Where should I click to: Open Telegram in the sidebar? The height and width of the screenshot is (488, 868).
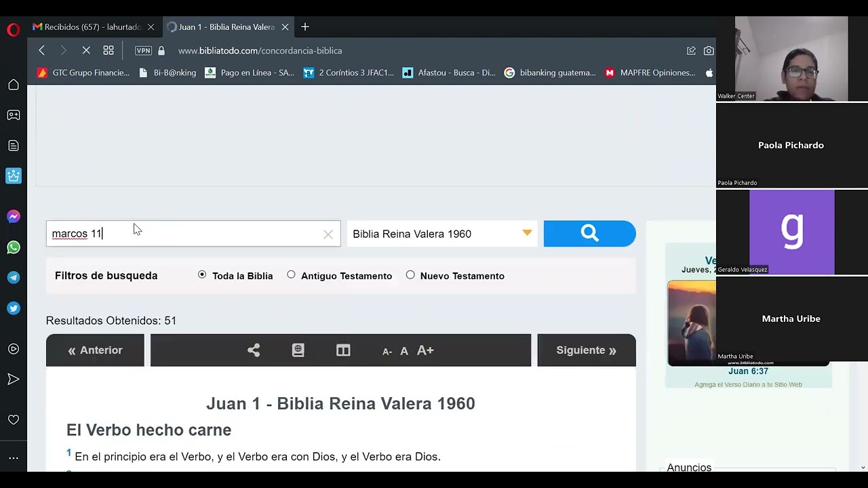coord(14,278)
